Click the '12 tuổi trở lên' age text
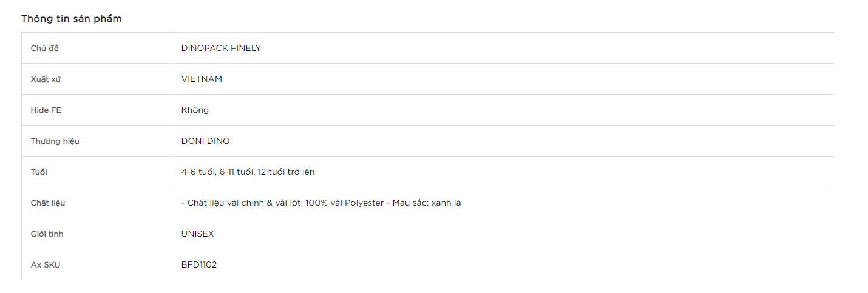868x293 pixels. pyautogui.click(x=286, y=172)
